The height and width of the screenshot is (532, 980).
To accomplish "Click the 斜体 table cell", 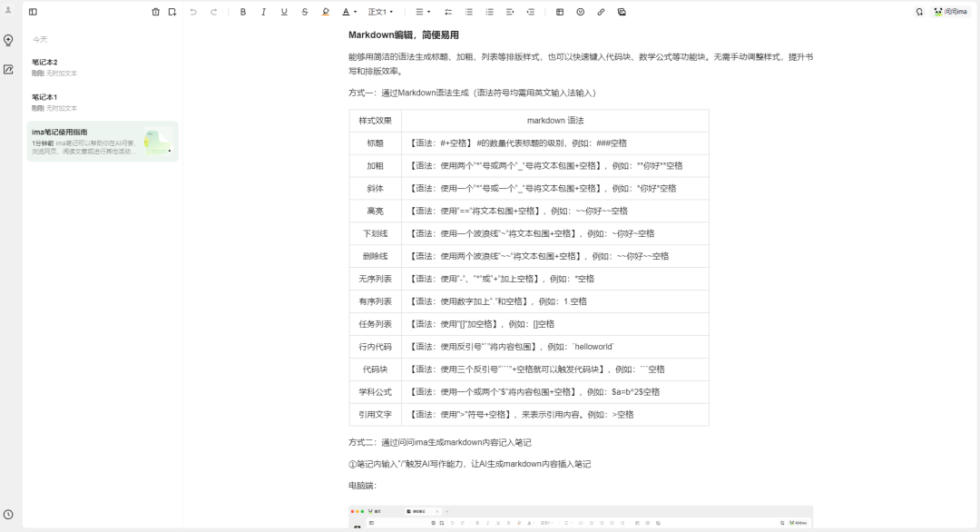I will coord(375,188).
